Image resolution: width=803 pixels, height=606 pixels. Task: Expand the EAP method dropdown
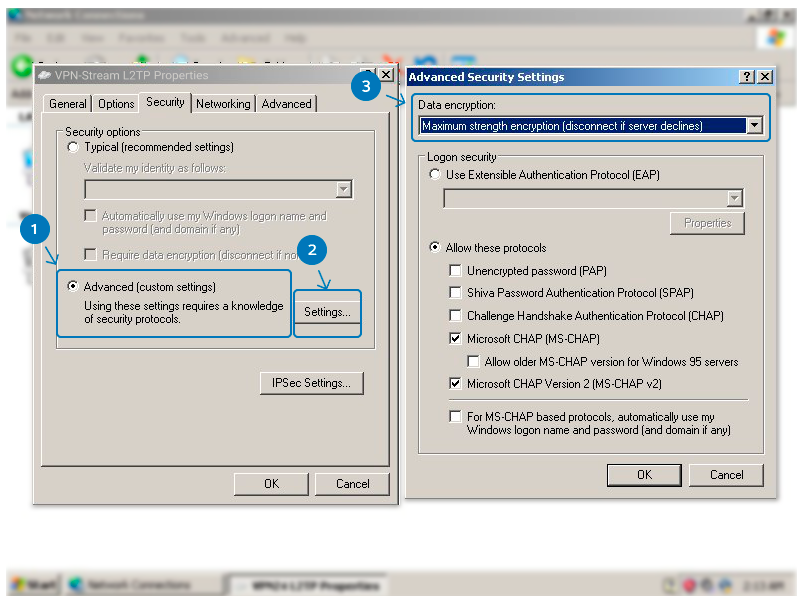(734, 198)
